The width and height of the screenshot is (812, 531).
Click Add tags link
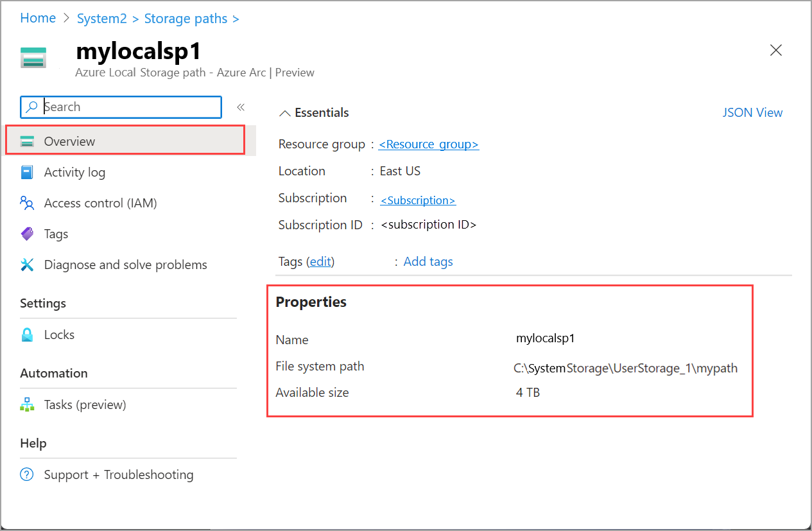pos(428,261)
